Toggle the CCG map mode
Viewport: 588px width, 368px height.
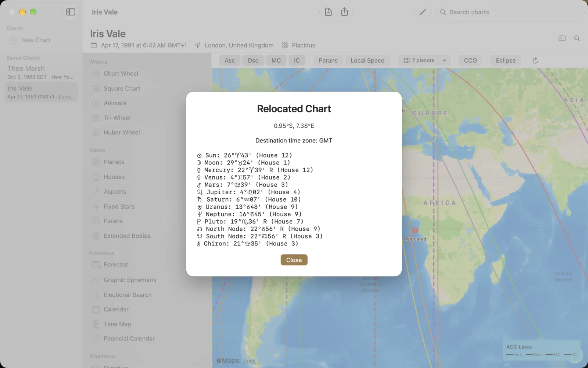click(470, 60)
